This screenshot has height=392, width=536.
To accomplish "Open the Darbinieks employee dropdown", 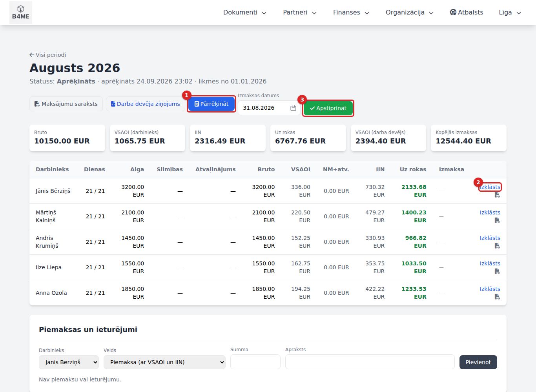I will click(69, 362).
